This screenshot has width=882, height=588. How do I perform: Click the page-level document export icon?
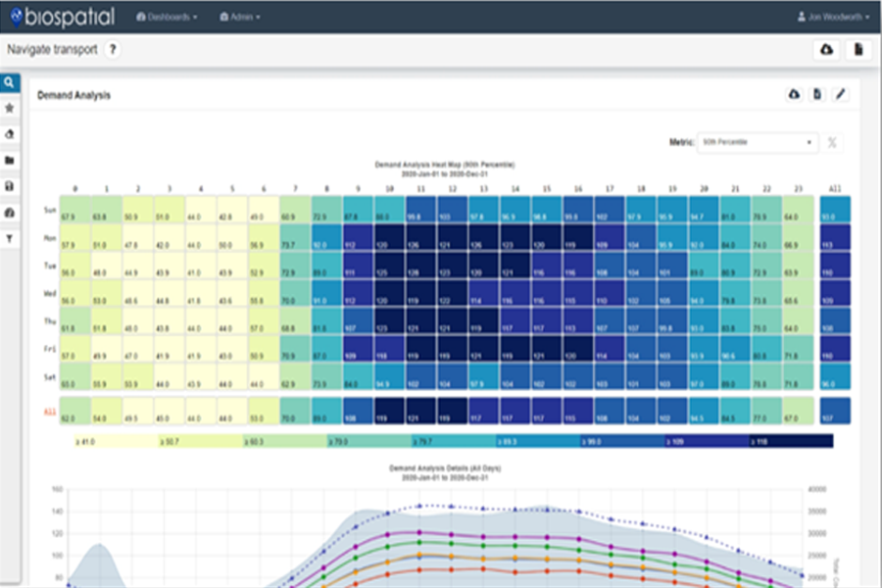coord(858,50)
